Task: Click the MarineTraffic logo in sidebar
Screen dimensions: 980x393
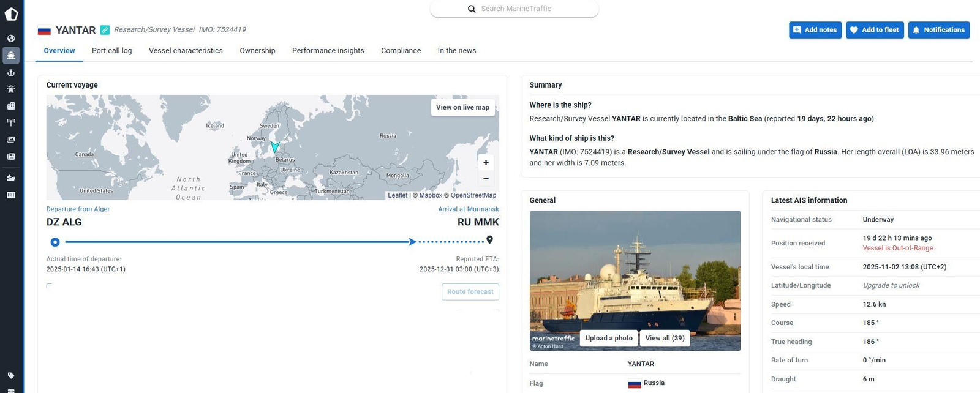Action: coord(11,13)
